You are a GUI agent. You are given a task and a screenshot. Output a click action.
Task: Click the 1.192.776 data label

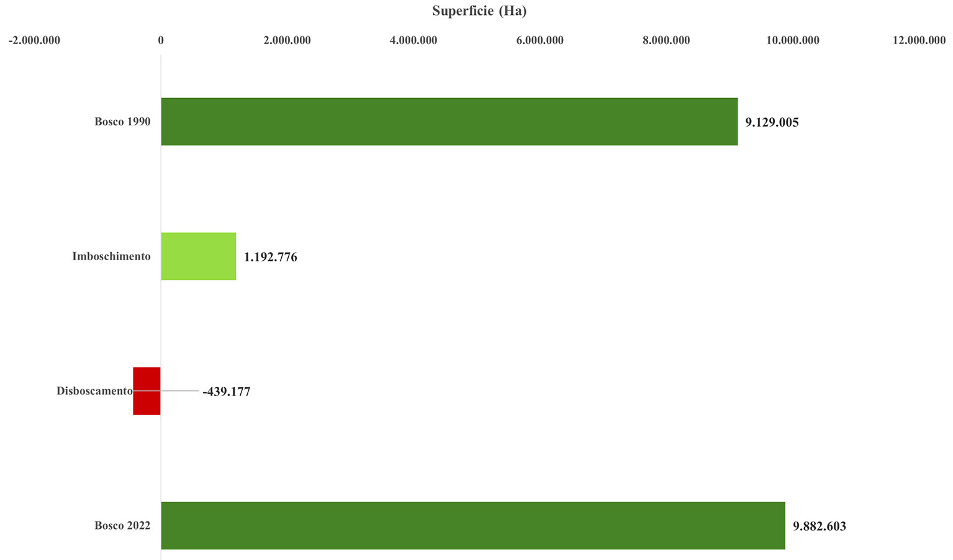click(270, 257)
